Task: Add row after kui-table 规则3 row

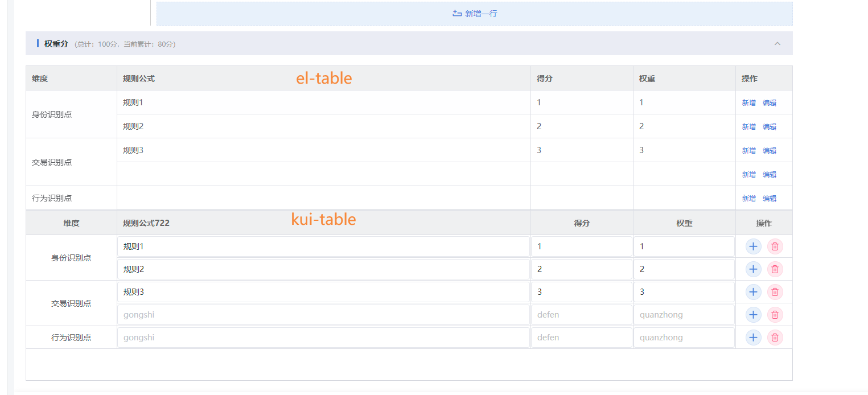Action: pyautogui.click(x=753, y=292)
